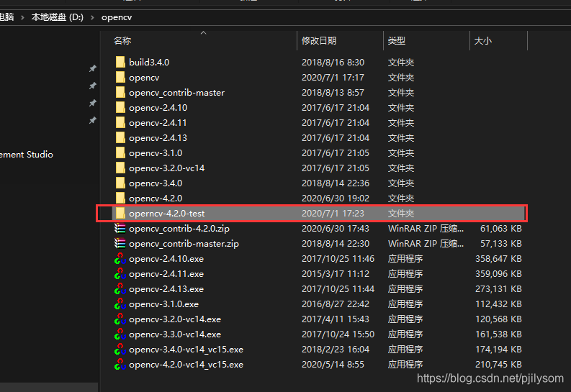Click 文件夹 type cell of opencv-4.2.0 row
The height and width of the screenshot is (392, 571).
(401, 199)
